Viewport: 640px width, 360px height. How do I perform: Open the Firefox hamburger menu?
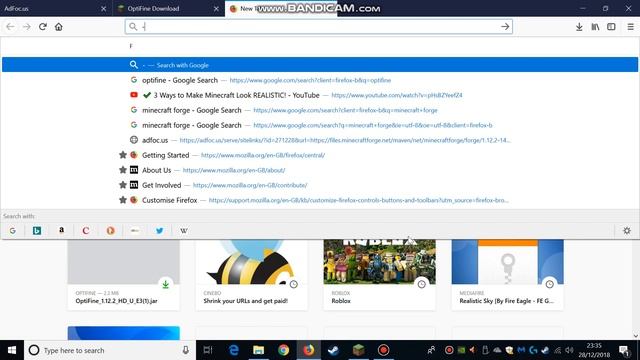(630, 27)
